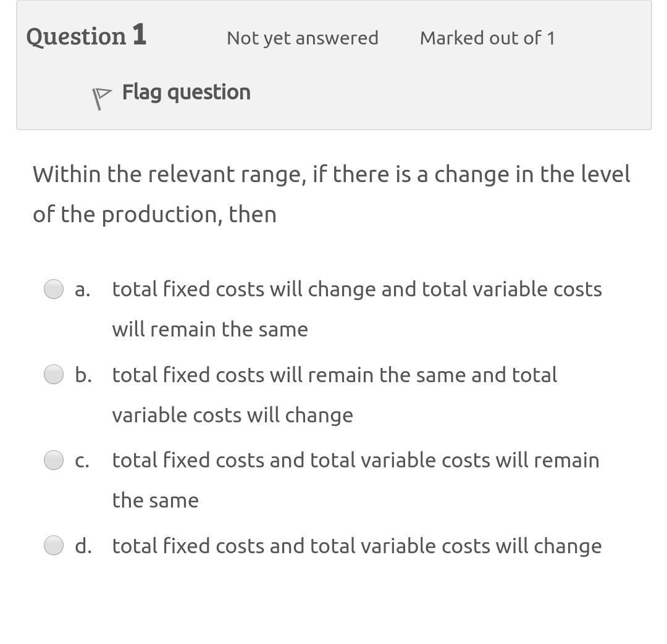Select radio button for answer c

(54, 459)
